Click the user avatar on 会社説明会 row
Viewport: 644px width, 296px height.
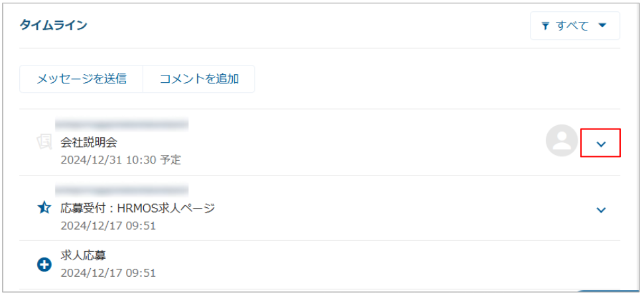pyautogui.click(x=561, y=141)
